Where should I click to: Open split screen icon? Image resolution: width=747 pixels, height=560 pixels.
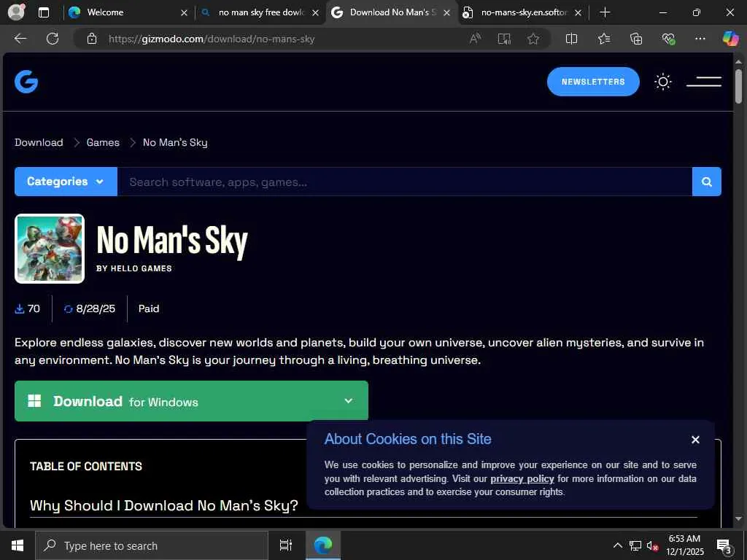coord(571,39)
